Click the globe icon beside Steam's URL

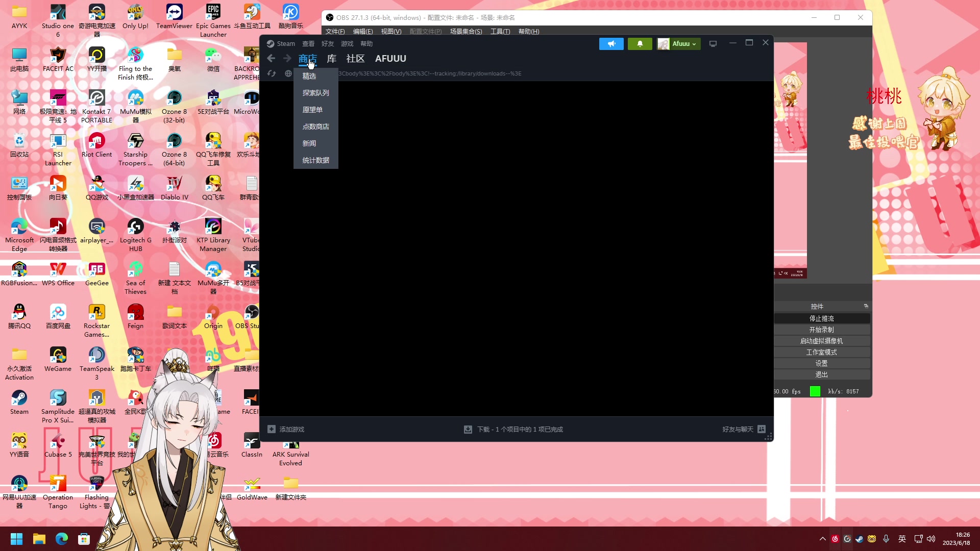click(288, 73)
